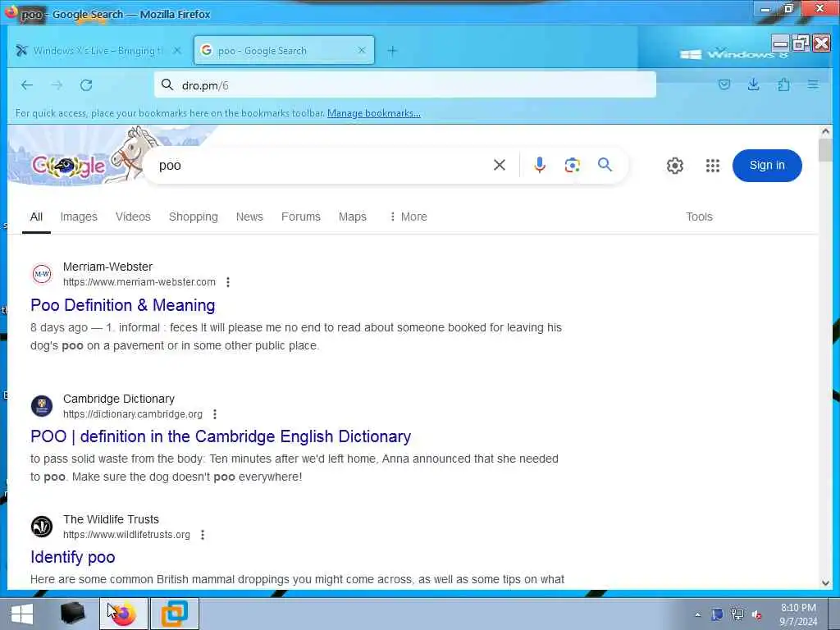840x630 pixels.
Task: Click the scrollbar up arrow
Action: point(825,131)
